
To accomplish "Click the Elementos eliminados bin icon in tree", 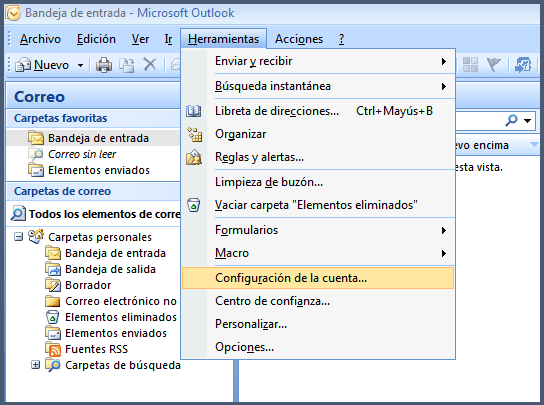I will click(x=52, y=317).
